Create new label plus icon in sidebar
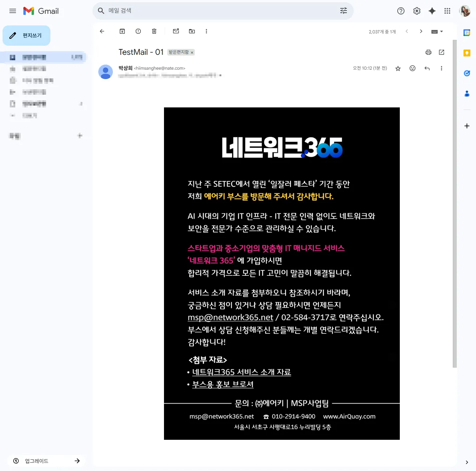Viewport: 476px width, 471px height. 80,136
